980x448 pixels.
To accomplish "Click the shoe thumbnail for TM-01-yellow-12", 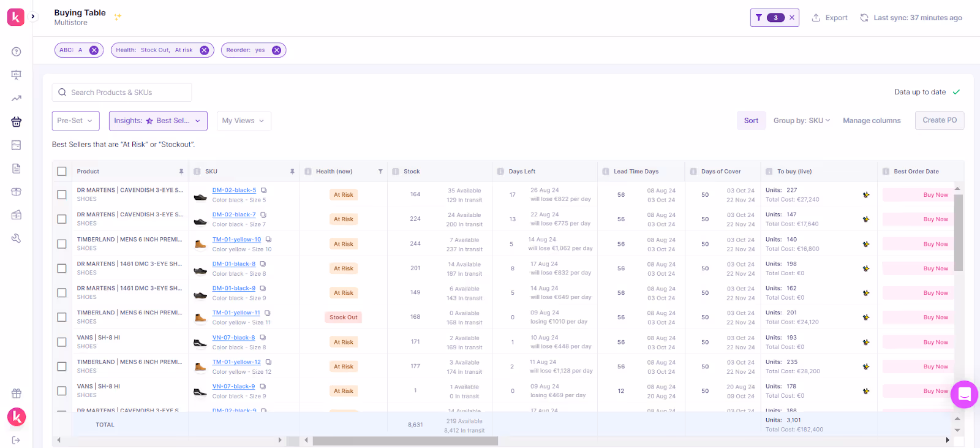I will [200, 367].
